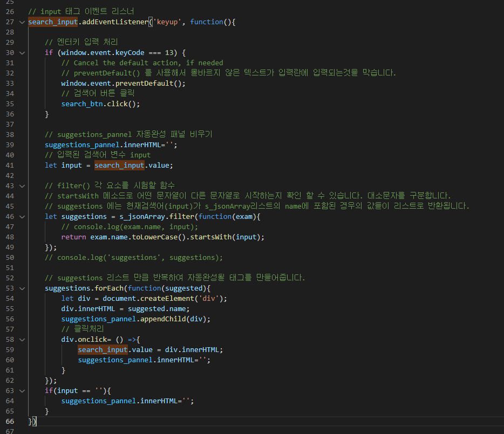Place cursor on 'keyup' string
This screenshot has width=504, height=434.
(167, 22)
